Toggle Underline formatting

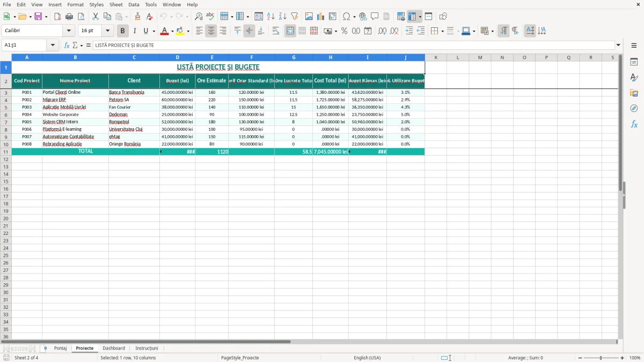(145, 31)
